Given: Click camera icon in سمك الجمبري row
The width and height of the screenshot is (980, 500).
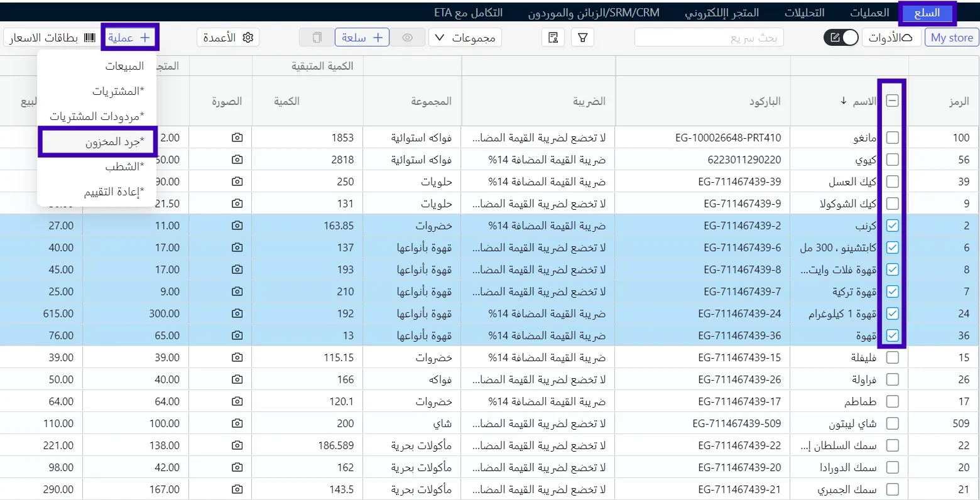Looking at the screenshot, I should [237, 489].
